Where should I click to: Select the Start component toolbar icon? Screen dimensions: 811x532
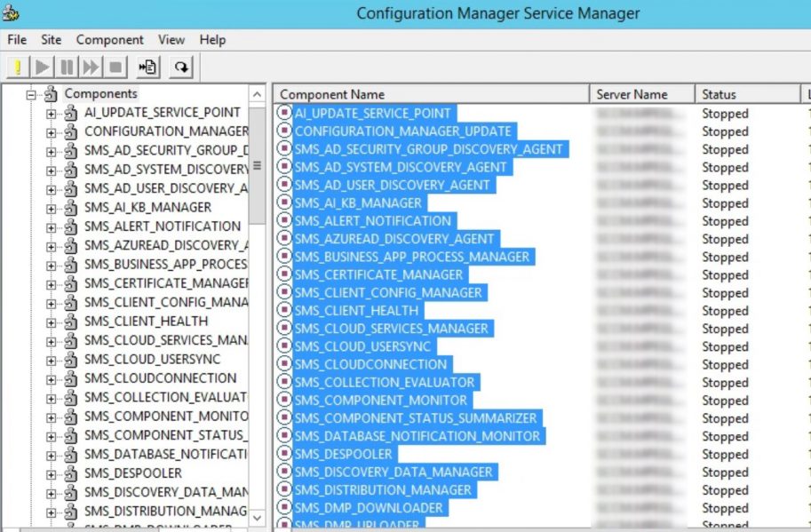pos(41,65)
